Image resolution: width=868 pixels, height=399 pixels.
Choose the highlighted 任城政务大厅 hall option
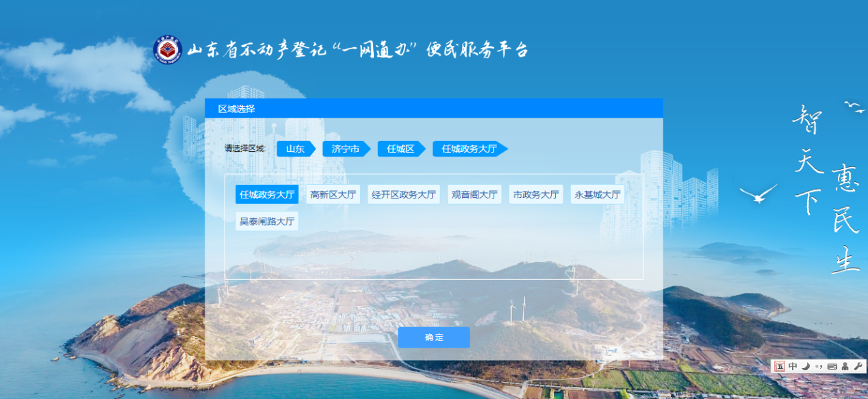click(x=267, y=194)
